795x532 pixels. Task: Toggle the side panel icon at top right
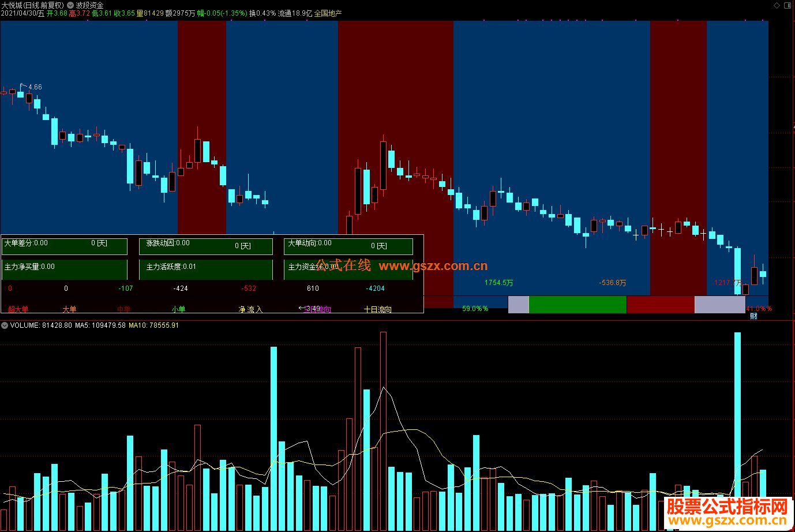point(787,5)
